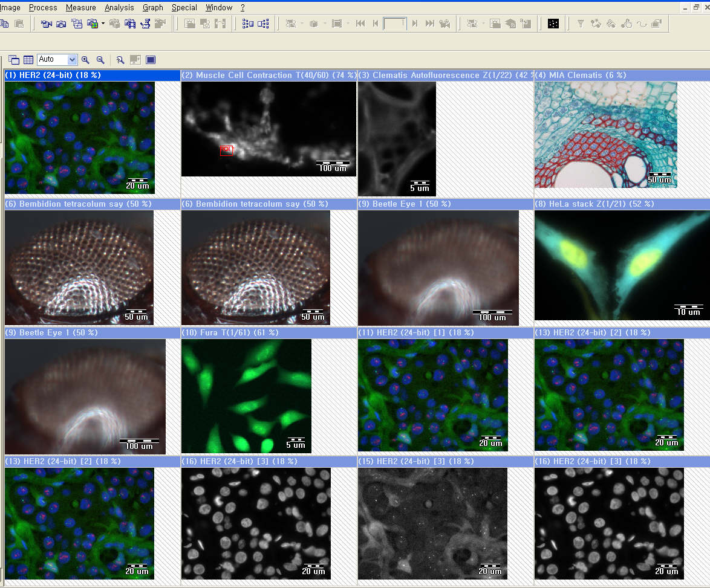
Task: Open the Special menu
Action: (x=184, y=8)
